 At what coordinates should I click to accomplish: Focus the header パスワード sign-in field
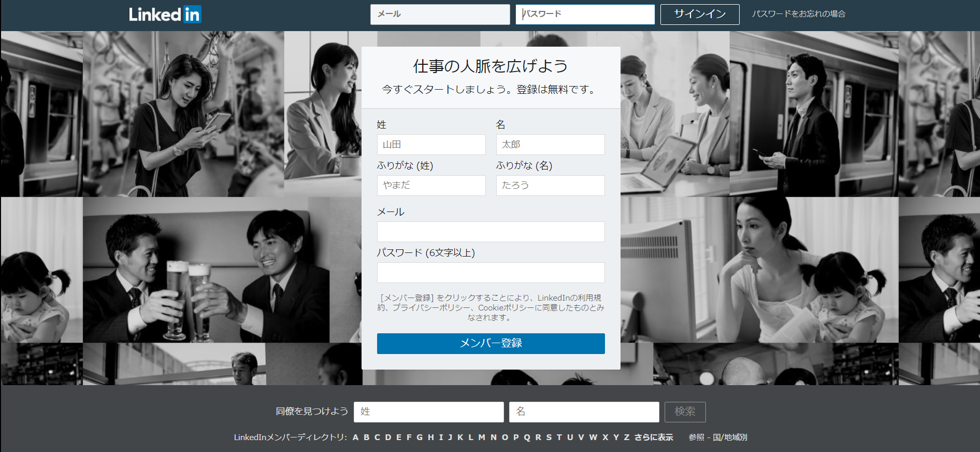tap(585, 15)
